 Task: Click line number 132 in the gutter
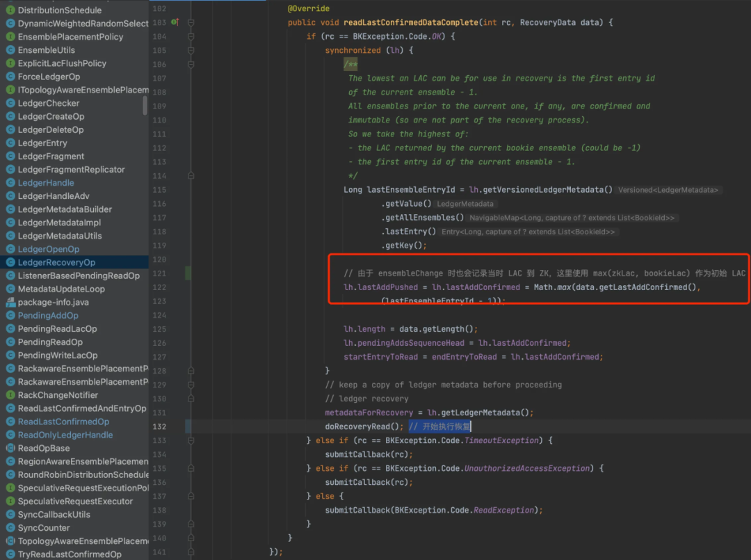click(x=159, y=426)
